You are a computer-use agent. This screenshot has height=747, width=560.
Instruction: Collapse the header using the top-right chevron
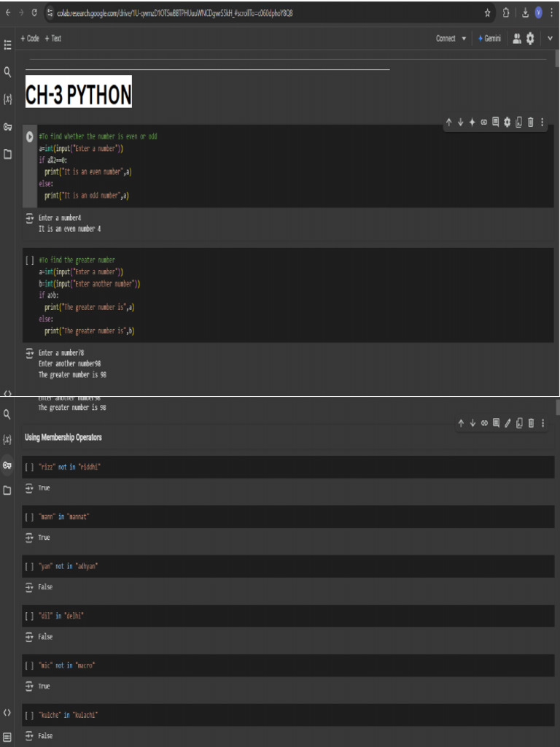click(549, 39)
